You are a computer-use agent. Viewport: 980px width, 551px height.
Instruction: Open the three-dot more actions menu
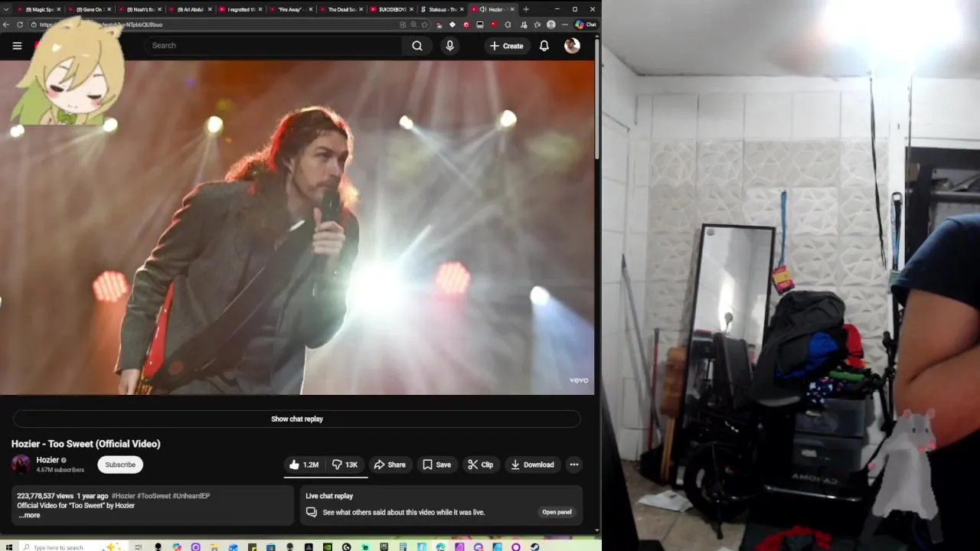pyautogui.click(x=574, y=465)
